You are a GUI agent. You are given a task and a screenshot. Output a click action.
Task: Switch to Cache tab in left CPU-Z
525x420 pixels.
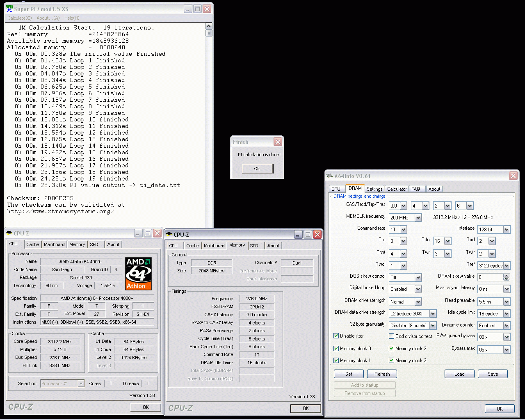point(33,244)
